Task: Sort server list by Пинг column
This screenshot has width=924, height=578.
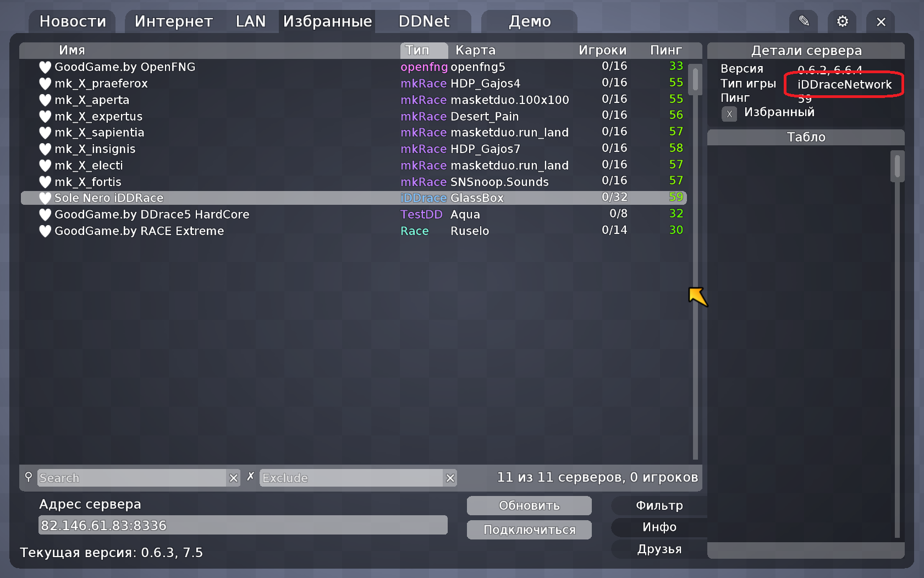Action: click(665, 50)
